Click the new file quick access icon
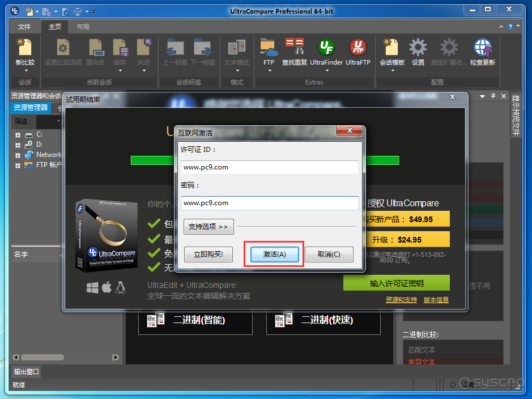 click(x=30, y=12)
